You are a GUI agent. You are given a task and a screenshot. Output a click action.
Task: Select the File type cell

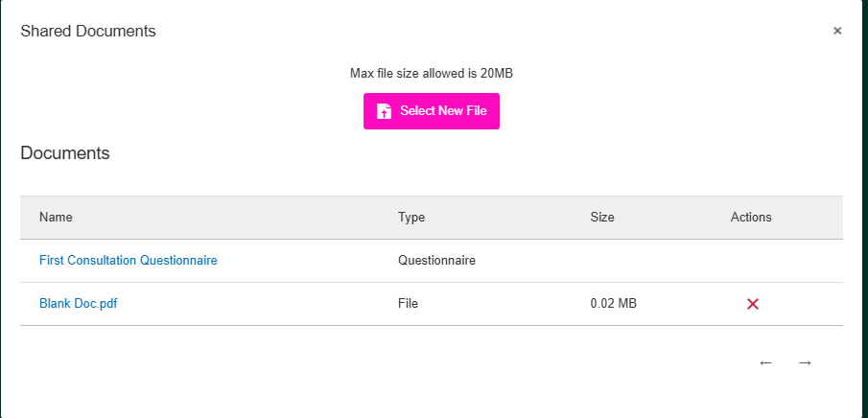(x=408, y=303)
